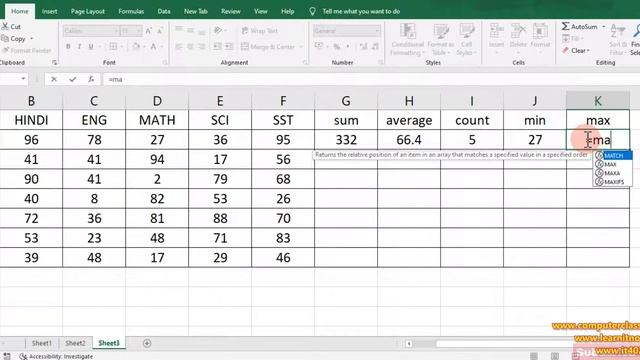
Task: Confirm the entry with the checkmark button
Action: point(73,79)
